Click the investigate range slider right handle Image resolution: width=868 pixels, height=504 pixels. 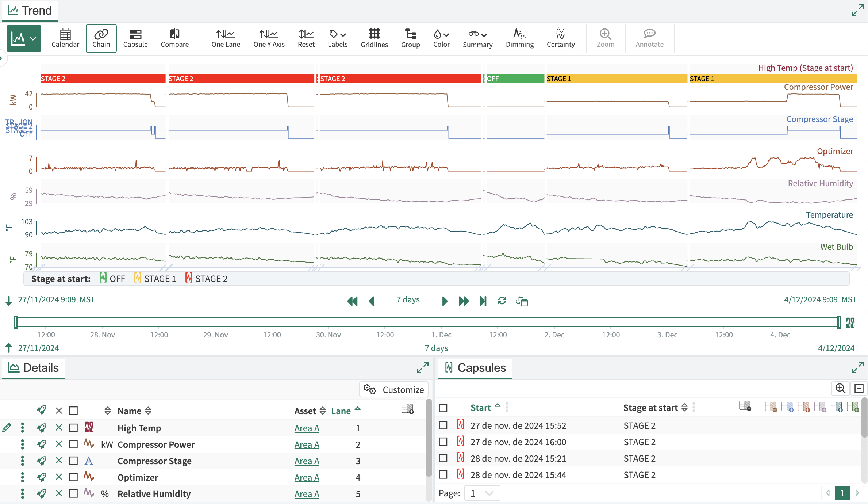(x=839, y=322)
